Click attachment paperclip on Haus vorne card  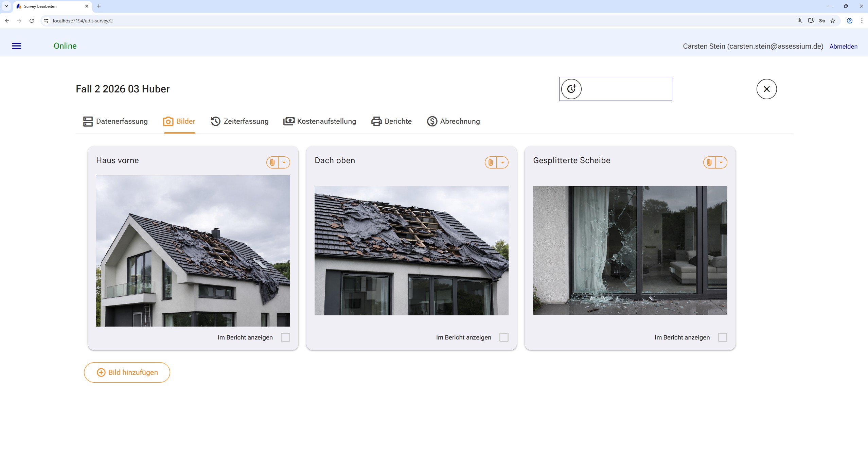pyautogui.click(x=272, y=162)
